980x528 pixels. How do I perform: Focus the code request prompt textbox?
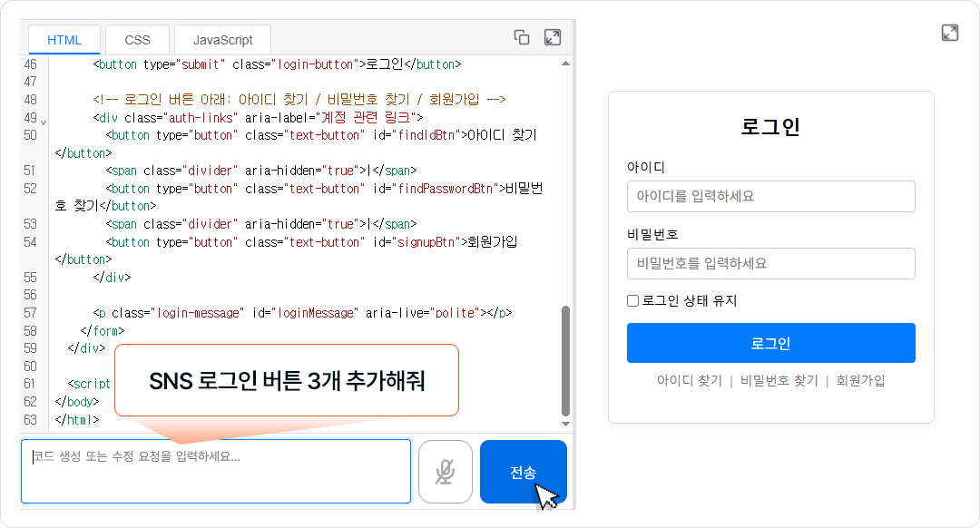point(216,471)
